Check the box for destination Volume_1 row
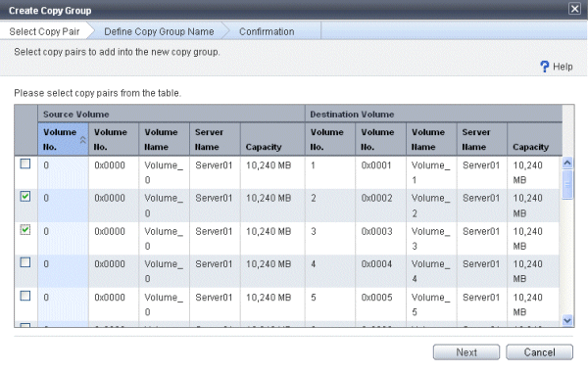The width and height of the screenshot is (588, 373). point(25,163)
